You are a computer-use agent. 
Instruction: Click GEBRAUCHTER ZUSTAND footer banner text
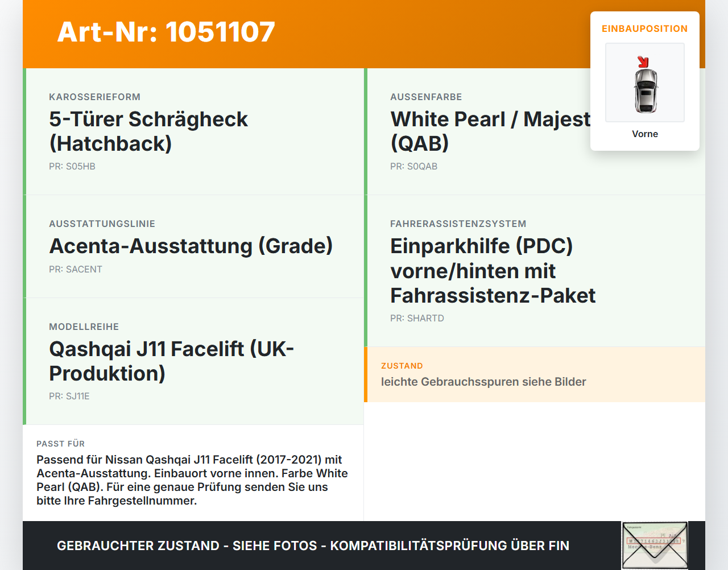point(313,546)
